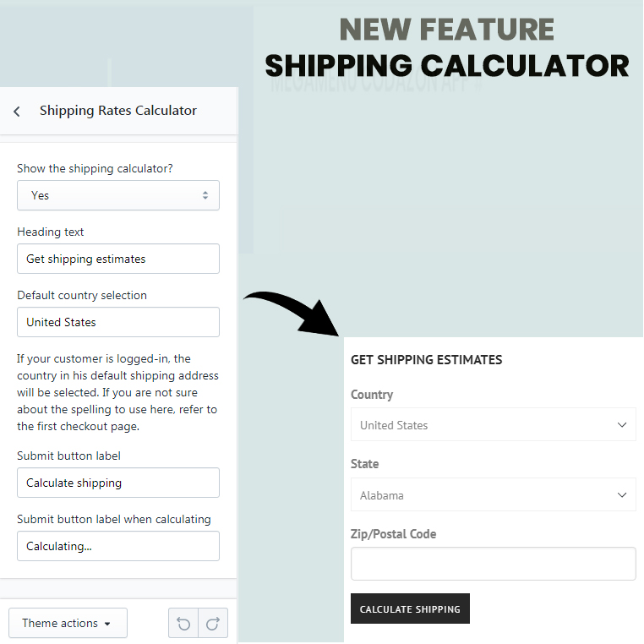
Task: Click the Shipping Rates Calculator panel title
Action: pyautogui.click(x=118, y=111)
